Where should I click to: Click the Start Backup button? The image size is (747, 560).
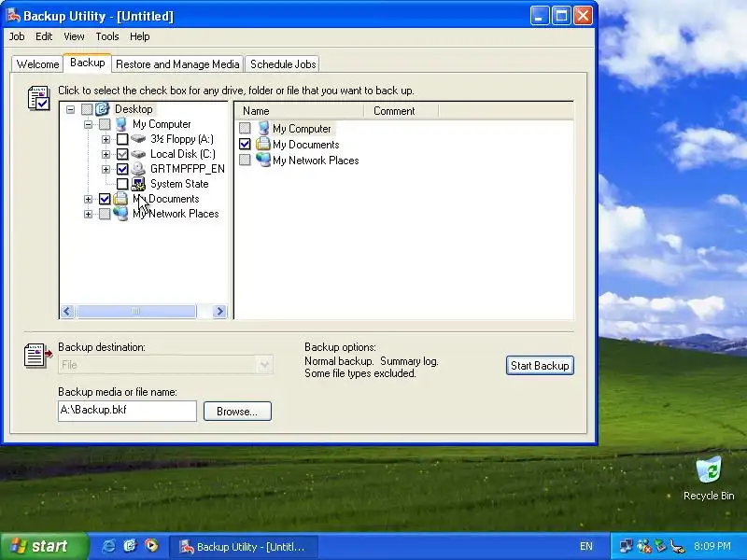[540, 365]
